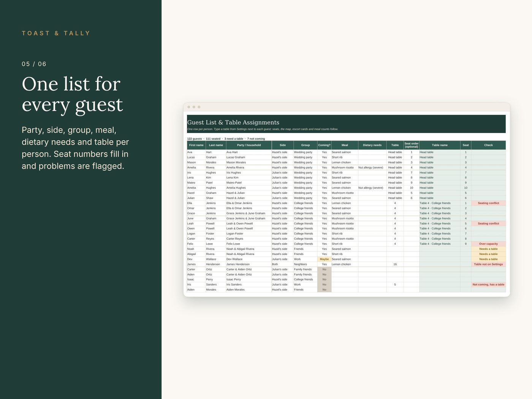Select the "Ava Hart" party cell
The image size is (532, 399).
point(249,152)
